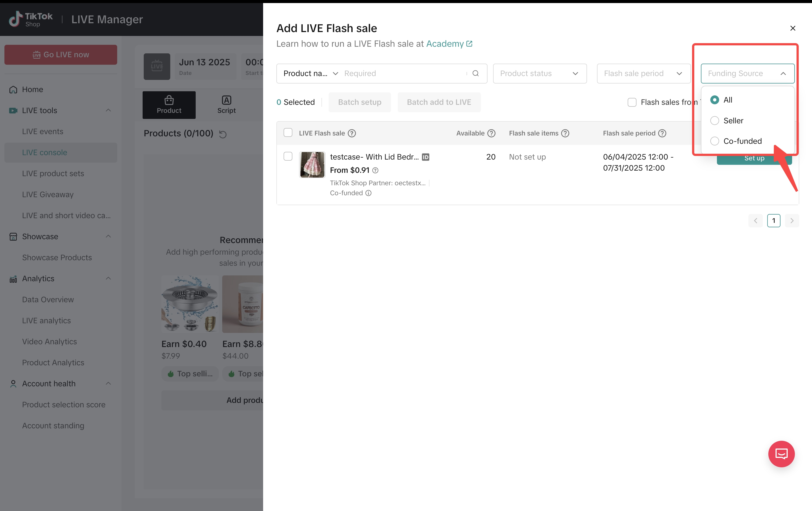Viewport: 812px width, 511px height.
Task: Select the Co-funded radio option
Action: coord(714,141)
